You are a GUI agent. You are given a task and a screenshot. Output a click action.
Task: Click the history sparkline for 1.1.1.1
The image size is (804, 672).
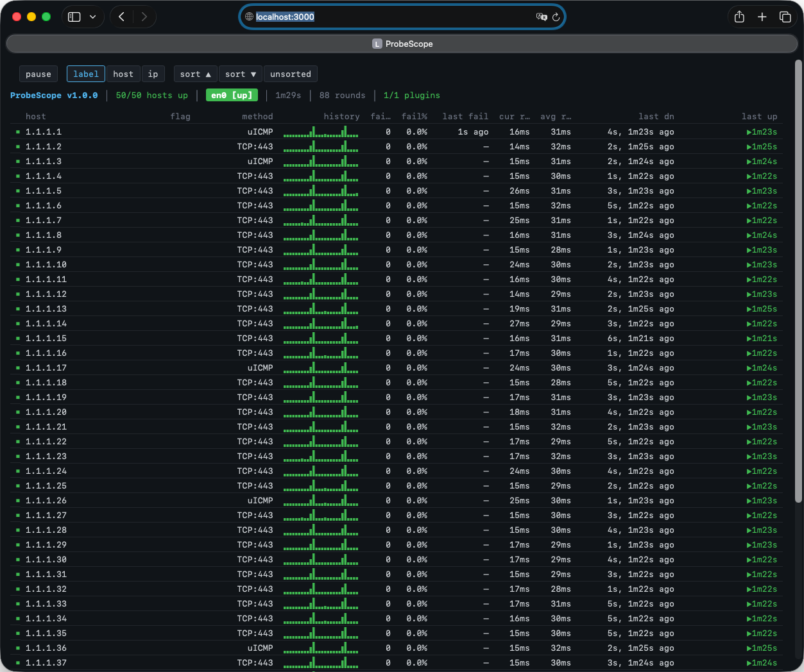point(321,131)
